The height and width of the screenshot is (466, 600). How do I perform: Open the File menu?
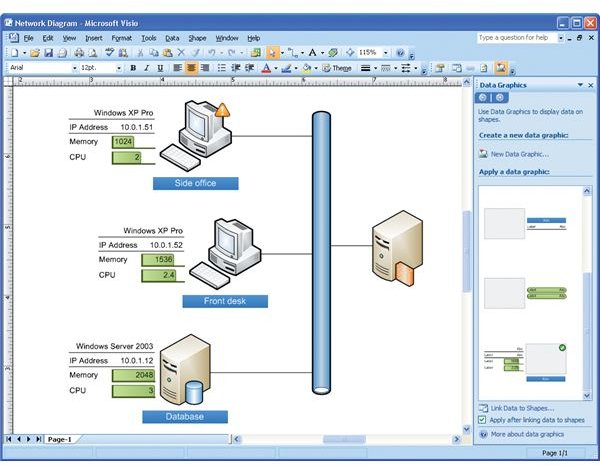(28, 38)
